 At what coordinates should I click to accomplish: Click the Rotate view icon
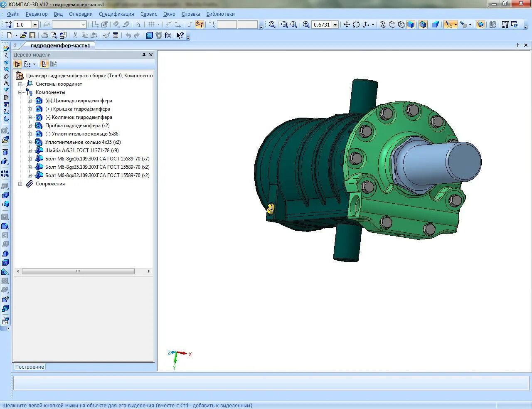[x=356, y=25]
